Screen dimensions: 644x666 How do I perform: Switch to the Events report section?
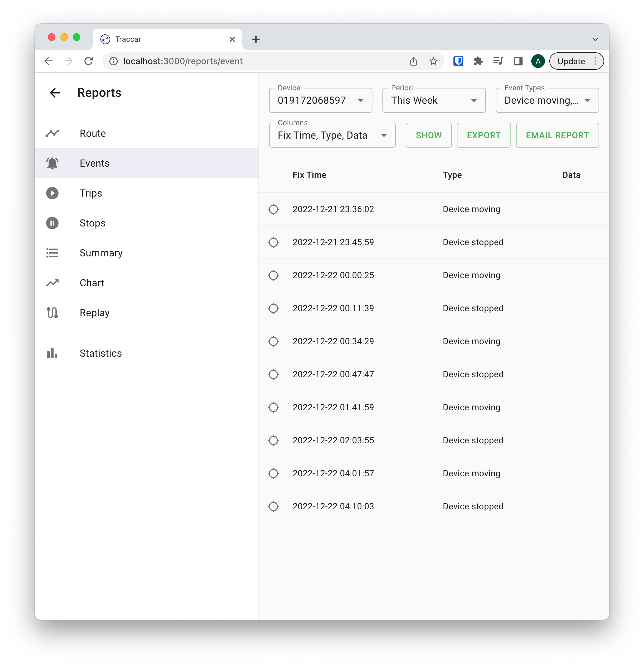tap(94, 163)
